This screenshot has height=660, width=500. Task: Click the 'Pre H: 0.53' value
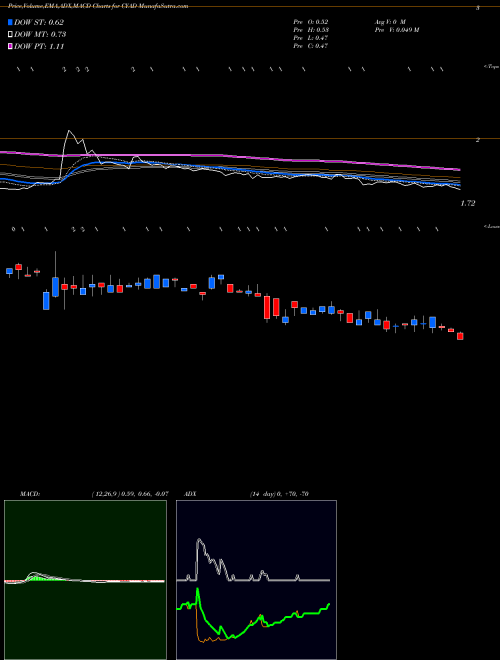click(311, 30)
